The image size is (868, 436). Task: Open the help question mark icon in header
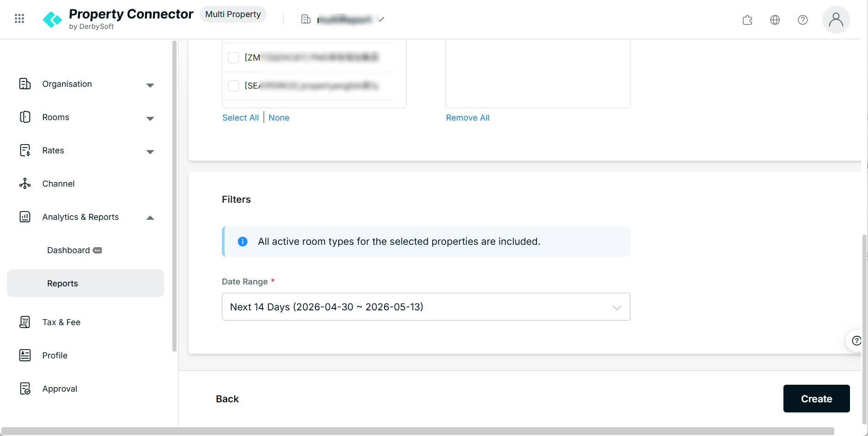(803, 20)
